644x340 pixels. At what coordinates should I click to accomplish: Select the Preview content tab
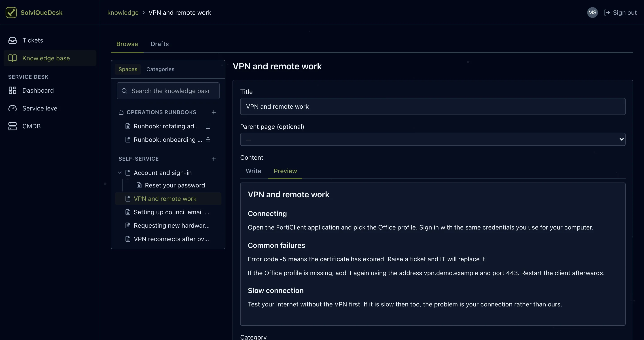pyautogui.click(x=285, y=171)
